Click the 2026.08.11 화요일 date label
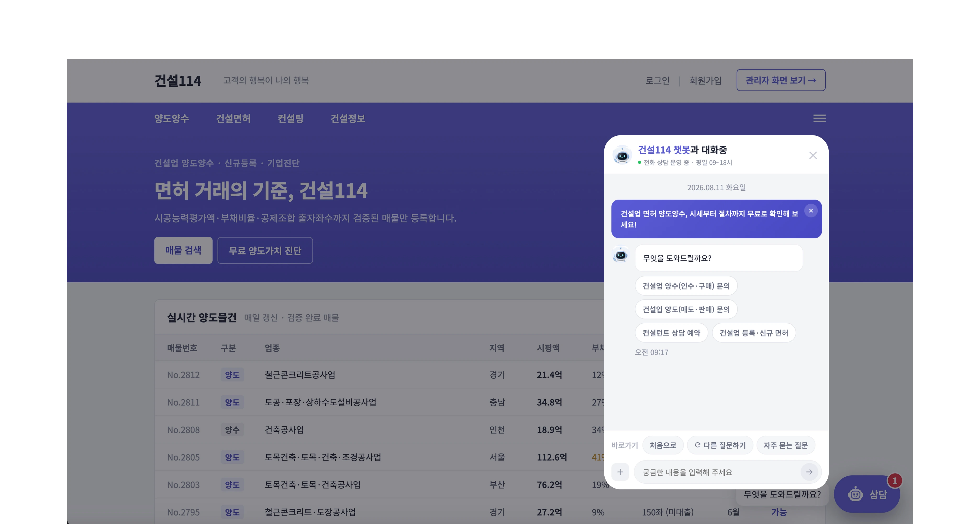The height and width of the screenshot is (524, 980). tap(716, 187)
